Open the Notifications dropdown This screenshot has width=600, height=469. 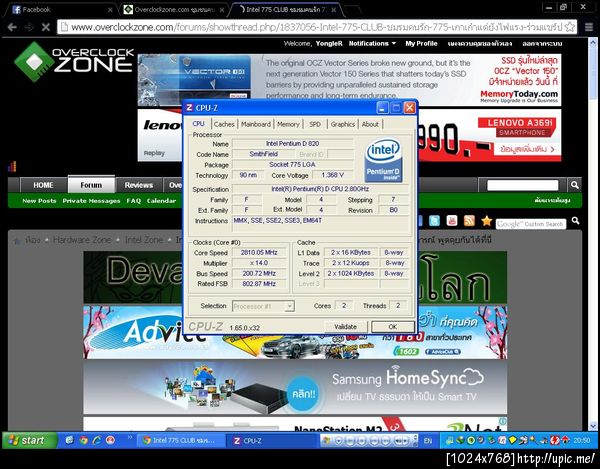coord(372,44)
